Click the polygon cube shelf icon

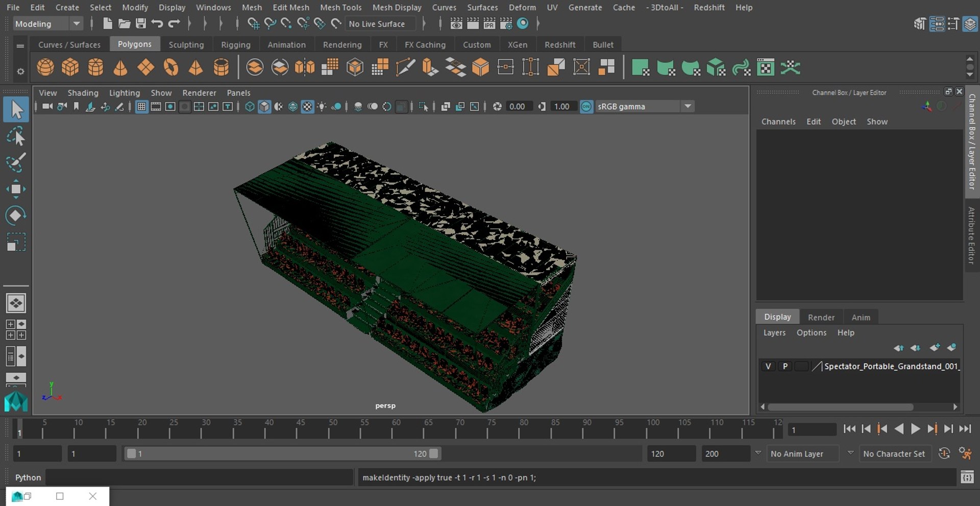[x=70, y=67]
